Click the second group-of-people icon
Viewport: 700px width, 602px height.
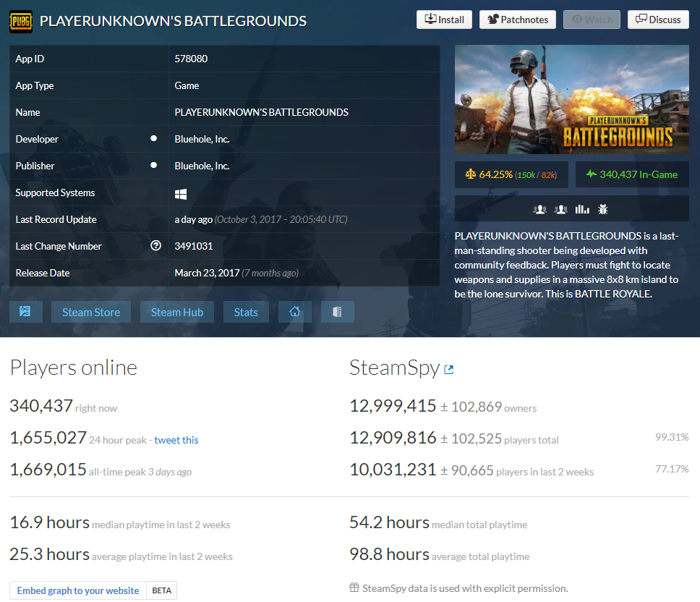pyautogui.click(x=560, y=209)
